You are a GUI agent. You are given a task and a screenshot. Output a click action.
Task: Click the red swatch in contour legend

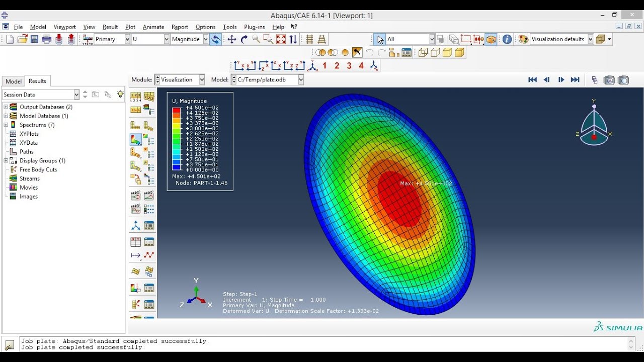point(176,110)
